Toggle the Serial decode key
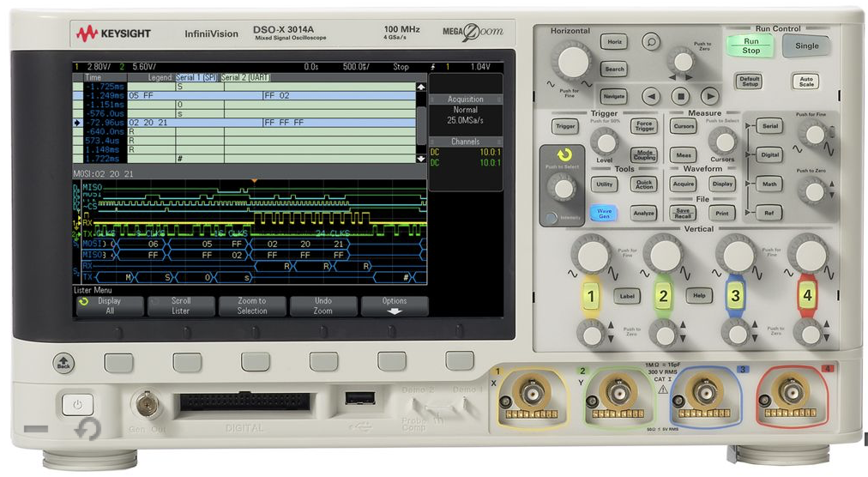 coord(770,126)
